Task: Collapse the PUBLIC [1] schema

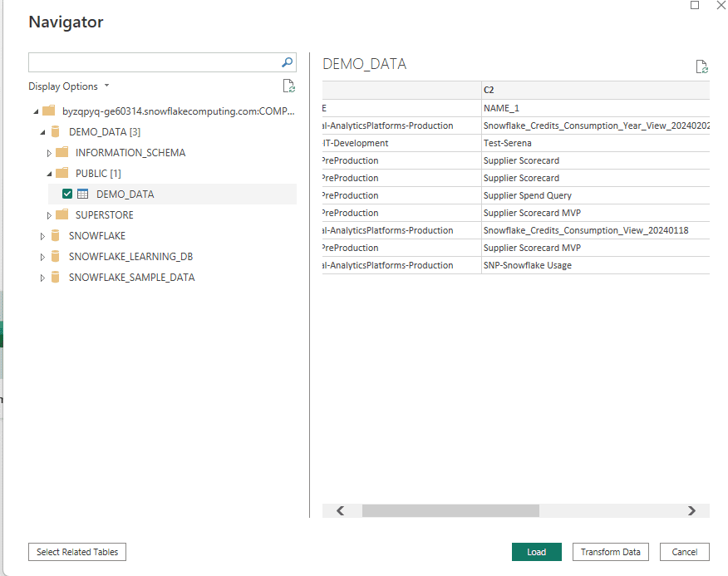Action: (x=49, y=174)
